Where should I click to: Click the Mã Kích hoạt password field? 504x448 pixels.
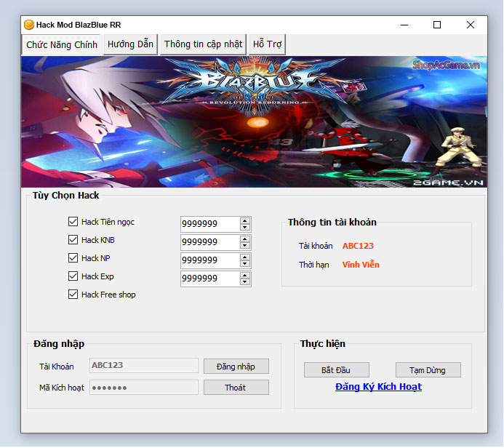click(x=144, y=388)
